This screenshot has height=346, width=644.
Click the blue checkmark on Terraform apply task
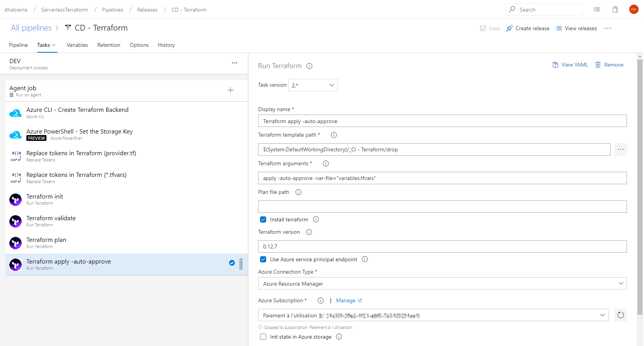[232, 263]
